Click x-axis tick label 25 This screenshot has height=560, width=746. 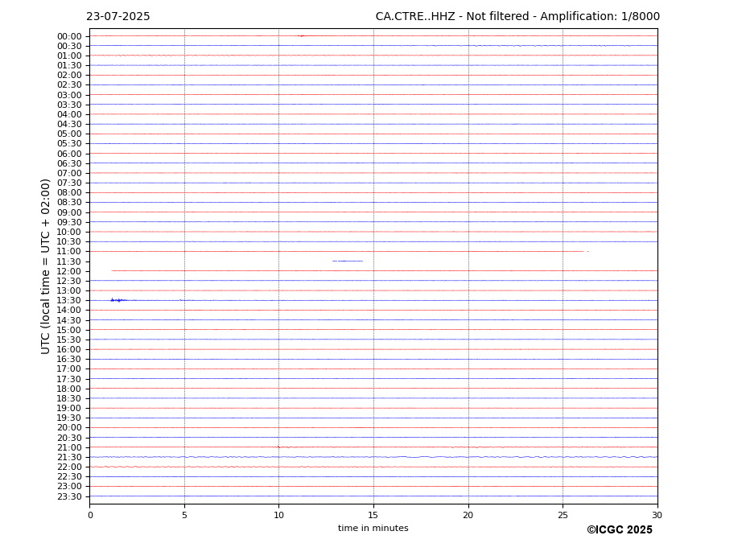point(563,515)
